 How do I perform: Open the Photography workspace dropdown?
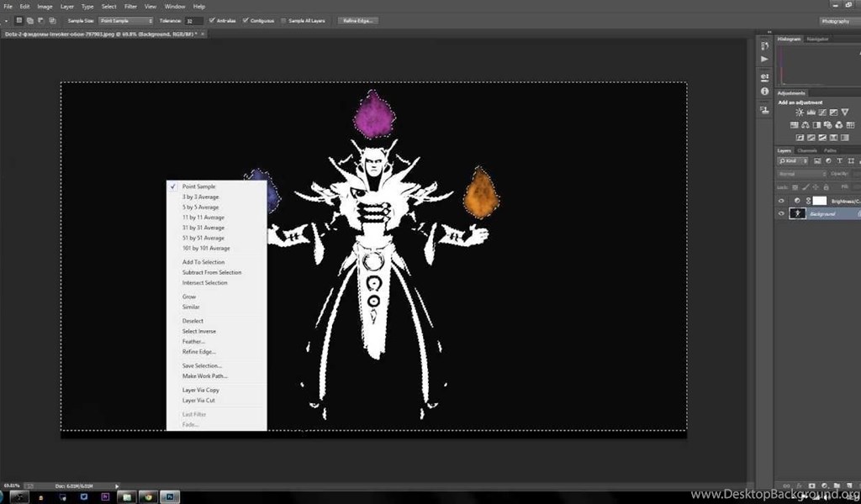coord(840,21)
